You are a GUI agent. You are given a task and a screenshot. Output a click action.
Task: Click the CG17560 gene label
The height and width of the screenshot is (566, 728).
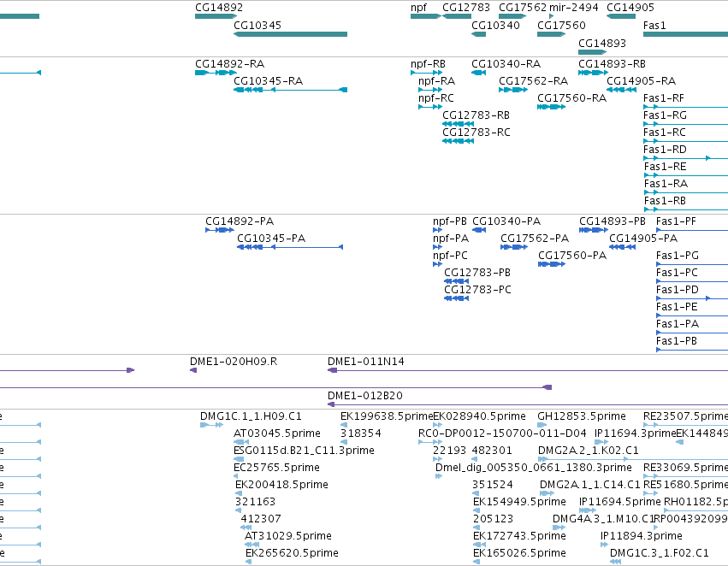point(561,26)
